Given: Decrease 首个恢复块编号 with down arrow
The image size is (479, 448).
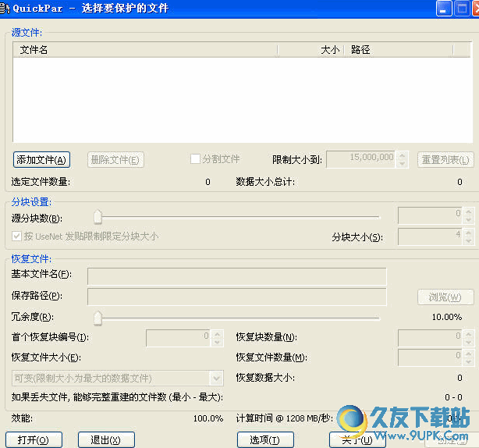Looking at the screenshot, I should pos(217,343).
